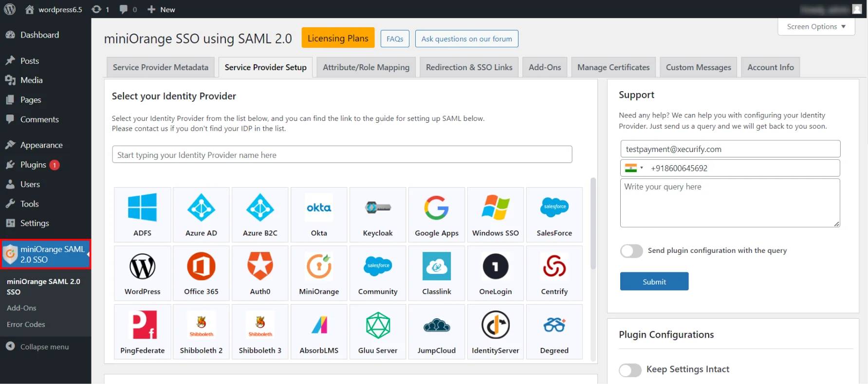
Task: Open the FAQs link
Action: coord(395,39)
